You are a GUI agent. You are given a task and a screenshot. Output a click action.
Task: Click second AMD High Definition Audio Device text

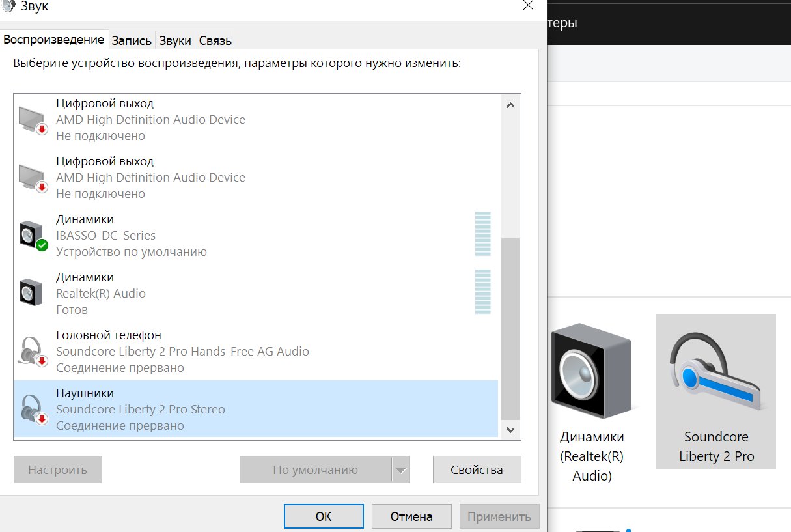[150, 178]
